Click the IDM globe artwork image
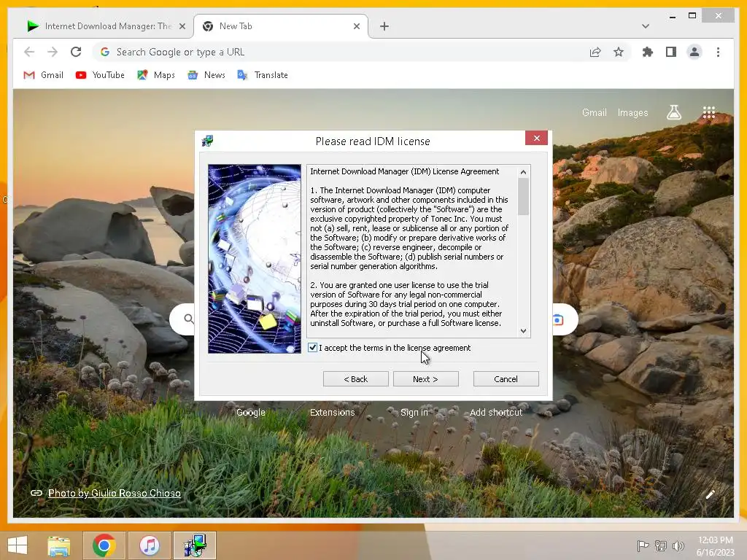 [255, 259]
